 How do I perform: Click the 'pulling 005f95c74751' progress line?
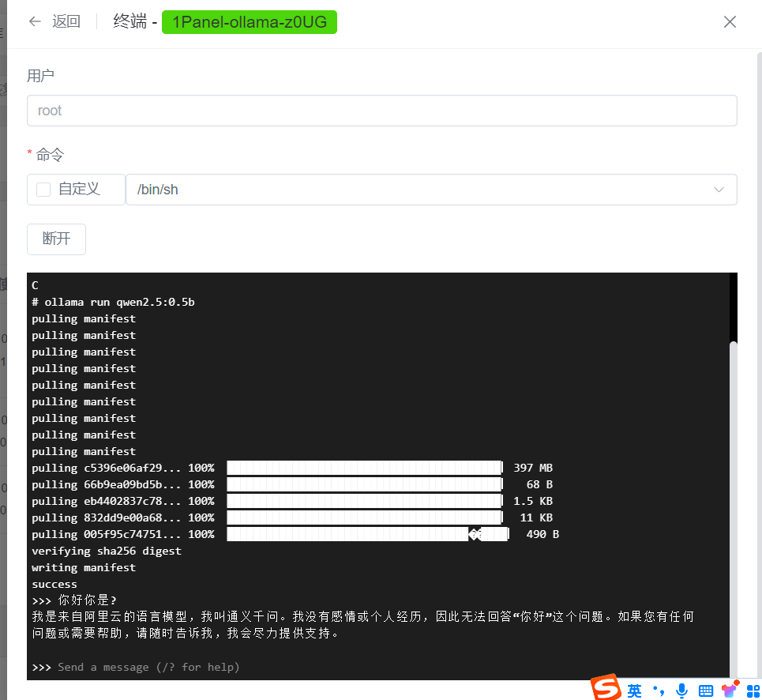coord(295,534)
